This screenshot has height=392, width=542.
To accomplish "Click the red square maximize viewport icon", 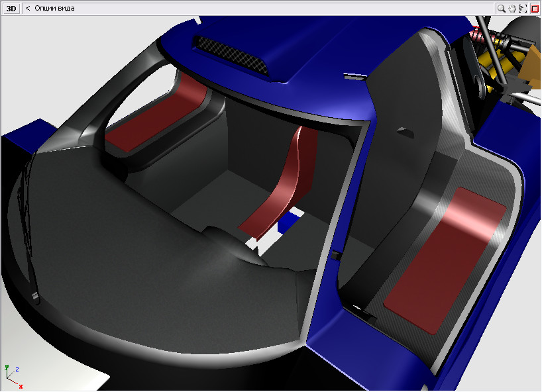I will 535,9.
